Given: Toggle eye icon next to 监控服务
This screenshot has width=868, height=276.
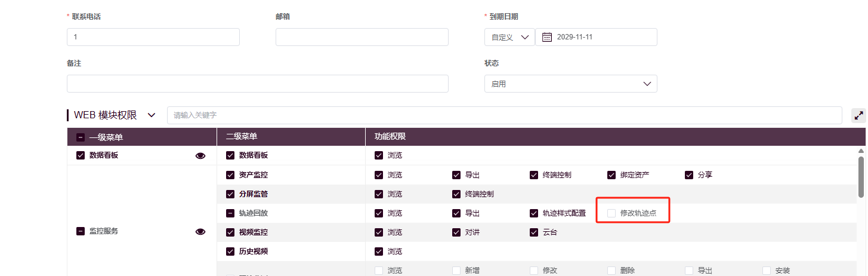Looking at the screenshot, I should [x=200, y=232].
